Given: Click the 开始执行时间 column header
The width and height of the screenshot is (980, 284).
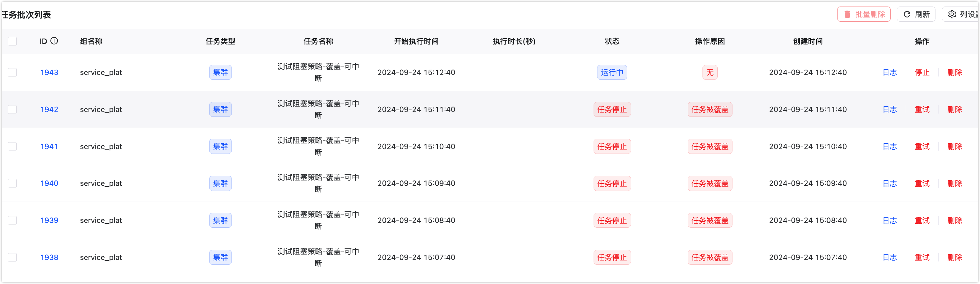Looking at the screenshot, I should coord(416,41).
